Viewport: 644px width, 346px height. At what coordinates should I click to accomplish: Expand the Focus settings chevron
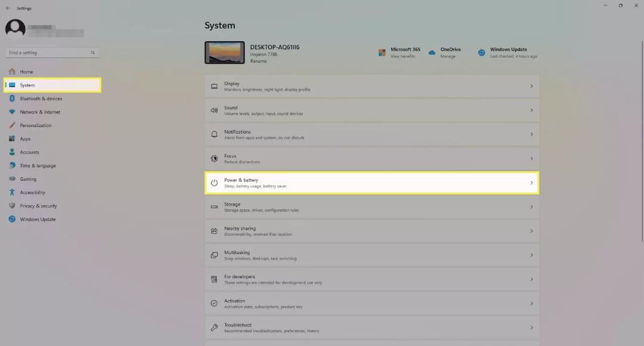(531, 159)
